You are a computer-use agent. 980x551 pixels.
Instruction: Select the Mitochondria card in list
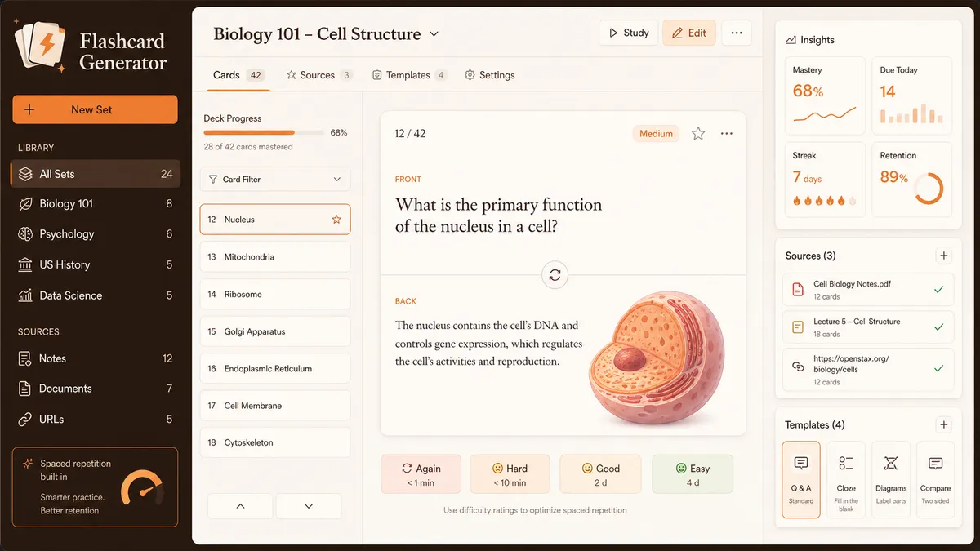coord(275,257)
